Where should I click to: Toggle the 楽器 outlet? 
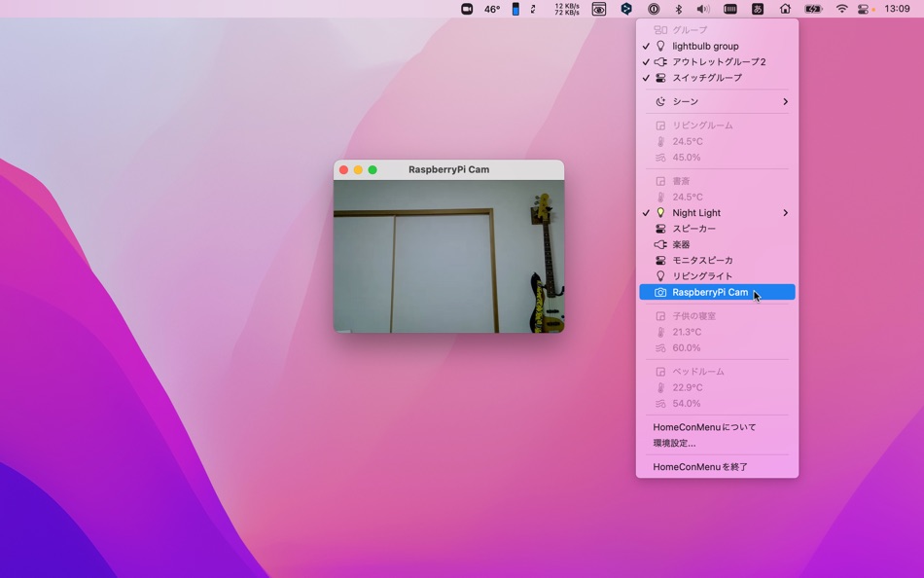[717, 245]
